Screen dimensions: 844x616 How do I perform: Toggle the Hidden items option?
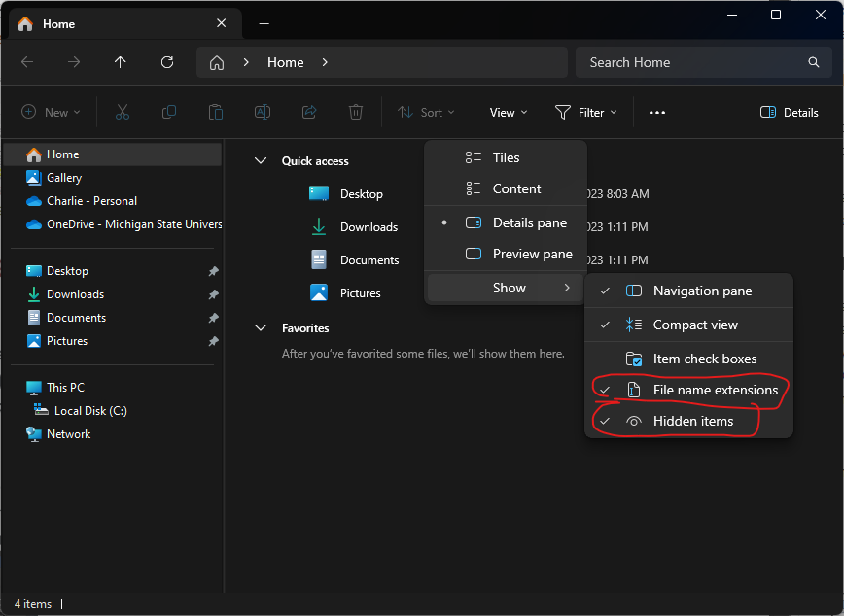pyautogui.click(x=692, y=421)
